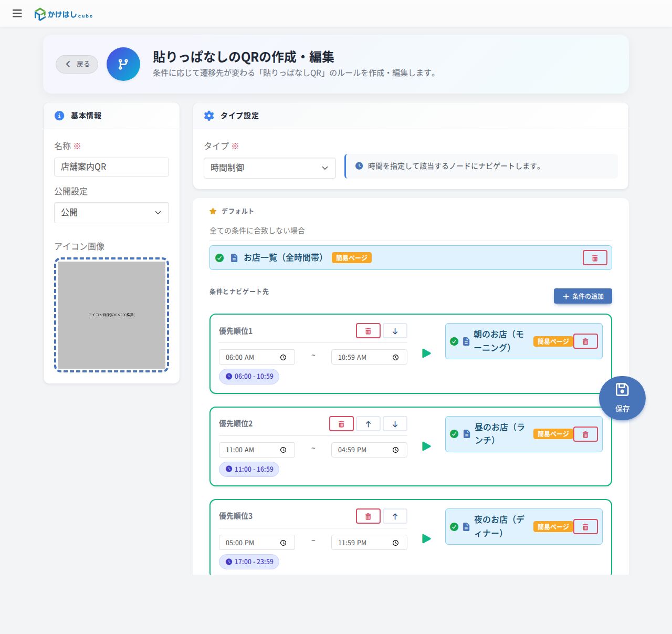Move 優先順位2 down
The height and width of the screenshot is (634, 672).
tap(395, 424)
